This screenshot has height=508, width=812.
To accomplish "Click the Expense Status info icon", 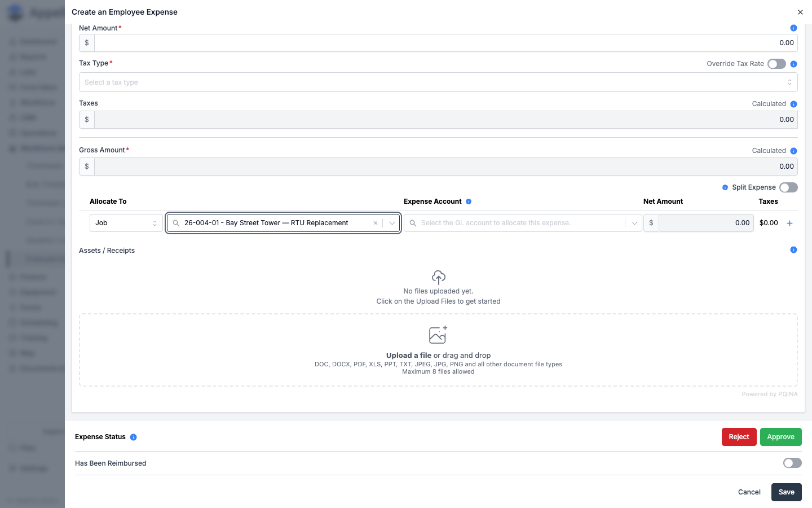I will [134, 437].
